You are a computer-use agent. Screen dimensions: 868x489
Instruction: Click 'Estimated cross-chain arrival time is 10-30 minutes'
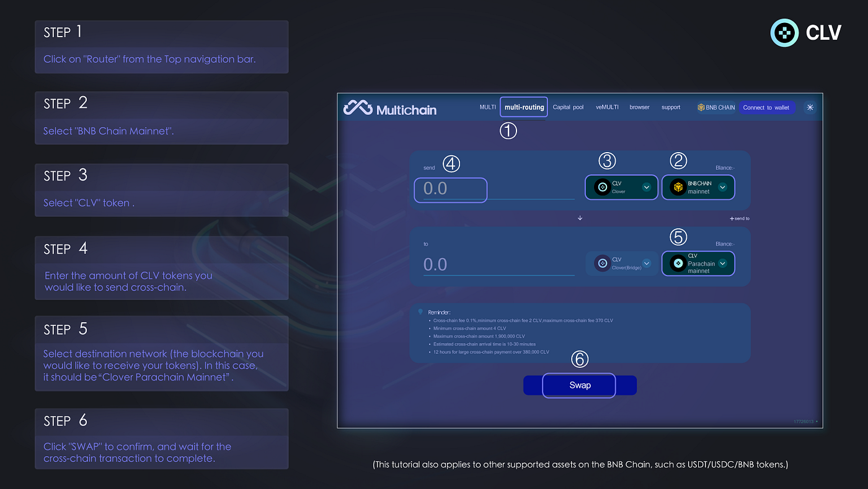click(484, 344)
